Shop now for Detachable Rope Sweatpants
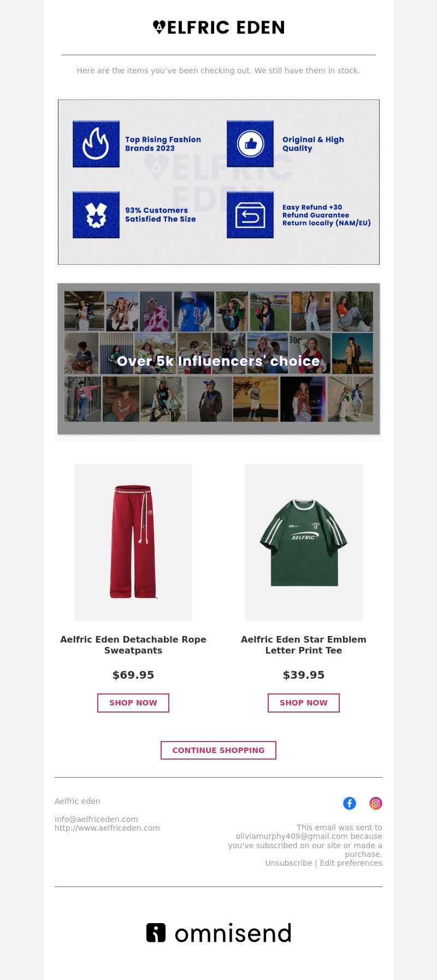437x980 pixels. (133, 703)
